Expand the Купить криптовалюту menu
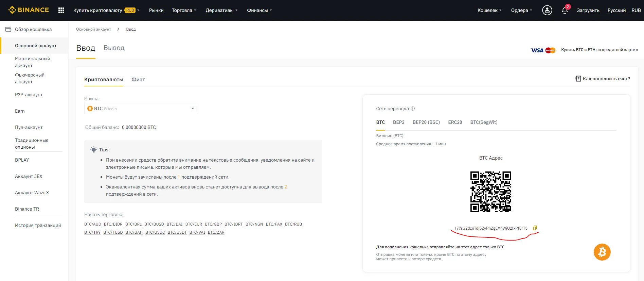The image size is (644, 281). 106,10
